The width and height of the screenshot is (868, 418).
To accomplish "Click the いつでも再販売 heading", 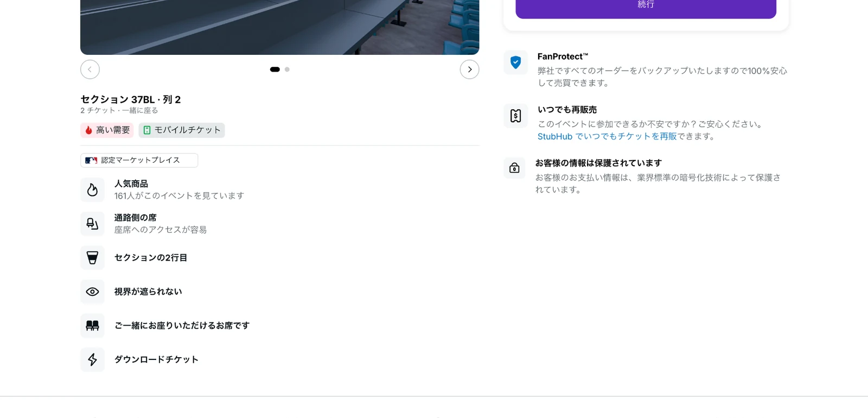I will 567,110.
